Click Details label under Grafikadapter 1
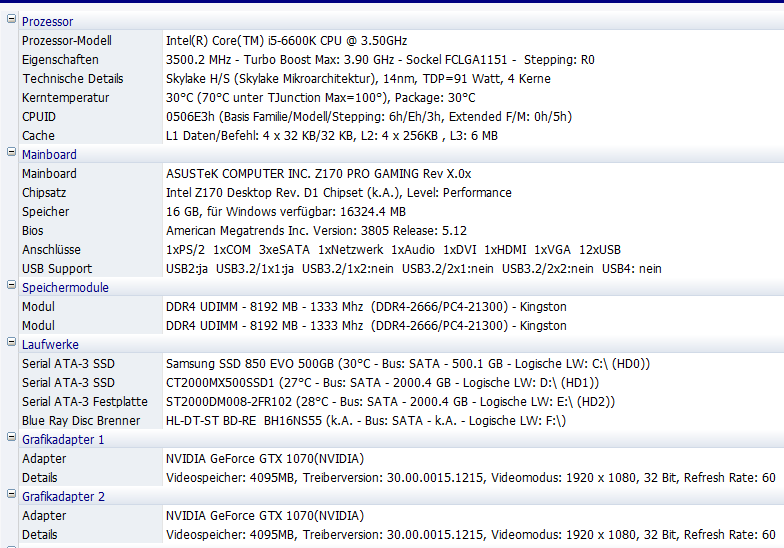Screen dimensions: 784x548 point(40,478)
